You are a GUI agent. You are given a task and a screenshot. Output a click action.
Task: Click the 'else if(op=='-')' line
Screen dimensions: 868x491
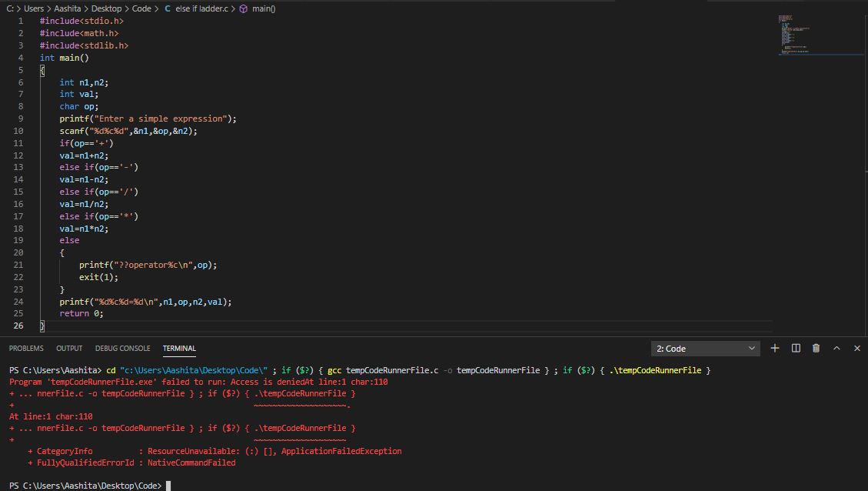tap(98, 167)
